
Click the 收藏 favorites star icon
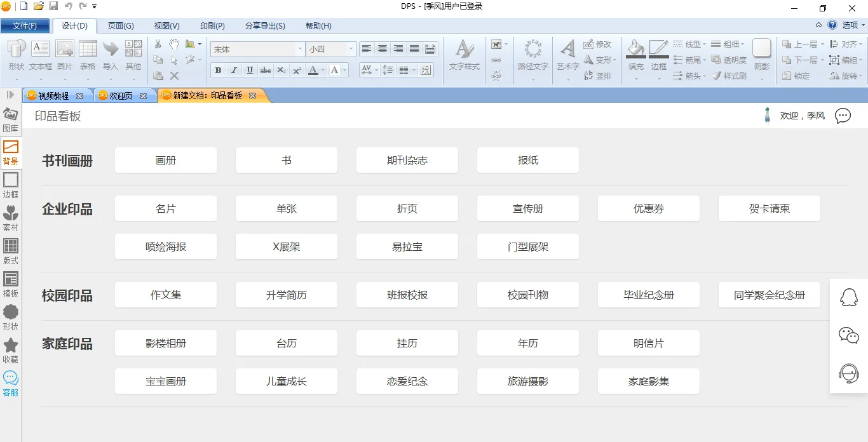(x=11, y=350)
